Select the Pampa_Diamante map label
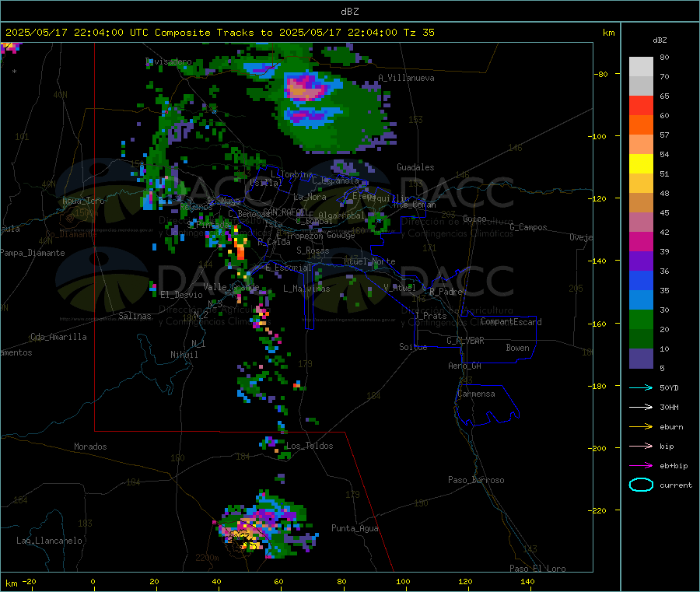 pos(33,253)
